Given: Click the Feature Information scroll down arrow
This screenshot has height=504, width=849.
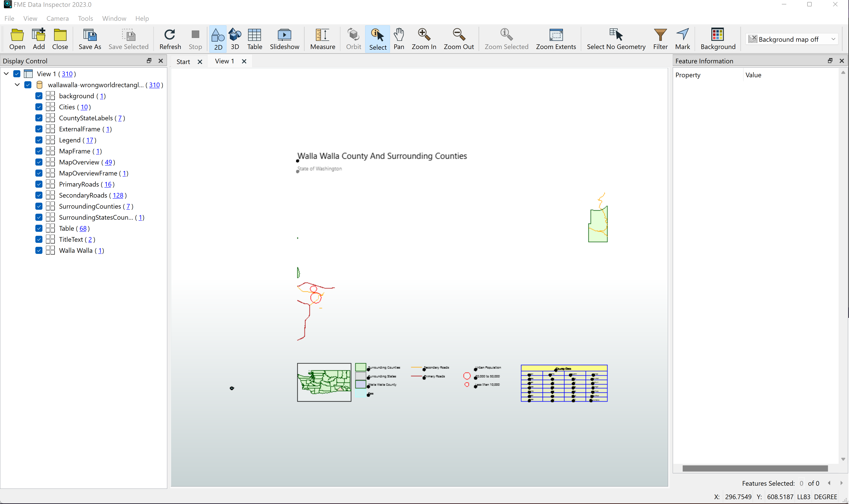Looking at the screenshot, I should (843, 459).
